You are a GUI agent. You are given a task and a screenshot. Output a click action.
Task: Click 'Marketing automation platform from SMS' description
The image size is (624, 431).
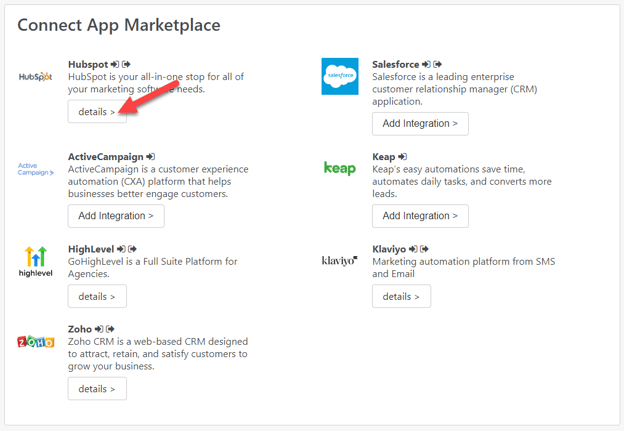point(464,267)
